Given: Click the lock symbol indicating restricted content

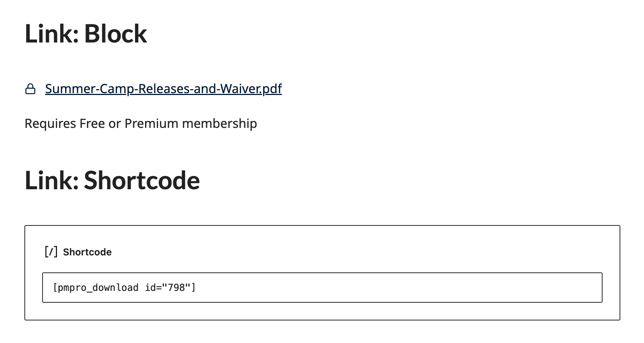Looking at the screenshot, I should pyautogui.click(x=31, y=89).
